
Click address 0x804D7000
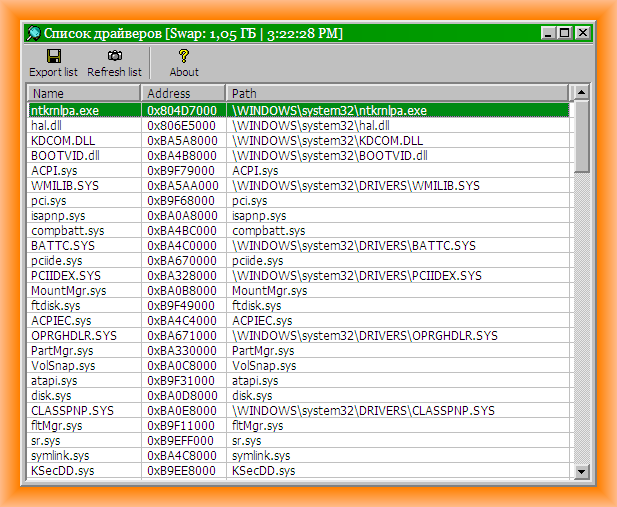click(182, 111)
